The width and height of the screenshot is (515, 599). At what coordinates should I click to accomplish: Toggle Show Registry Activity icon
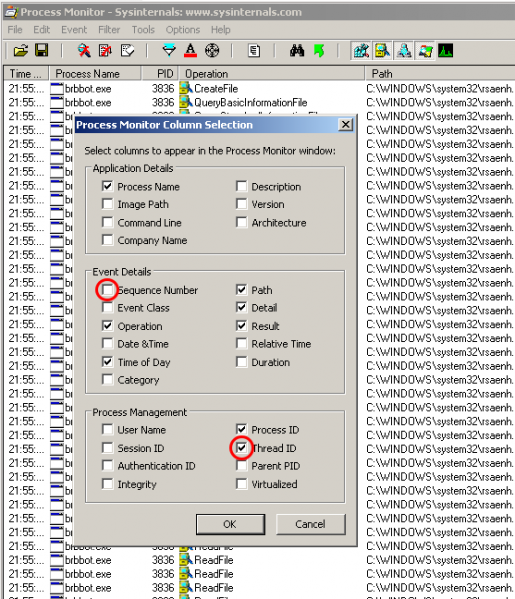[361, 50]
